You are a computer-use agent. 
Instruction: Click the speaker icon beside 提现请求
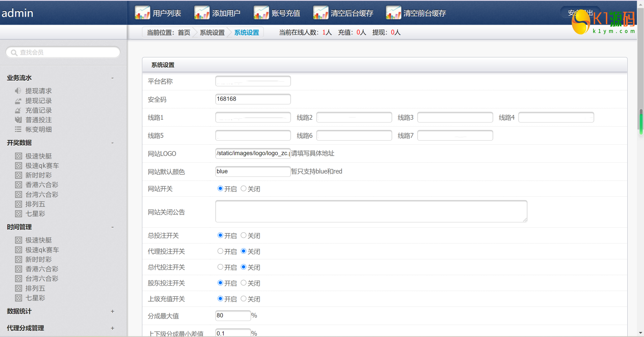pyautogui.click(x=18, y=91)
